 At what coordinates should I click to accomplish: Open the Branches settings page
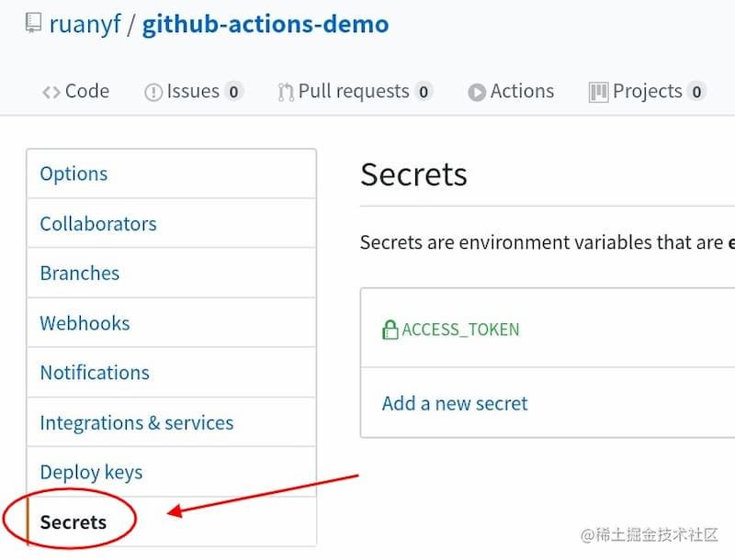(79, 273)
